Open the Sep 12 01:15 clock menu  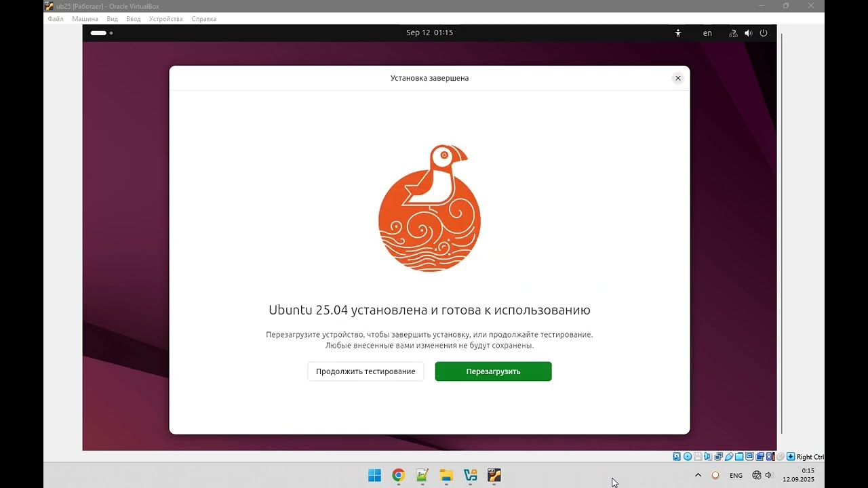click(x=429, y=33)
